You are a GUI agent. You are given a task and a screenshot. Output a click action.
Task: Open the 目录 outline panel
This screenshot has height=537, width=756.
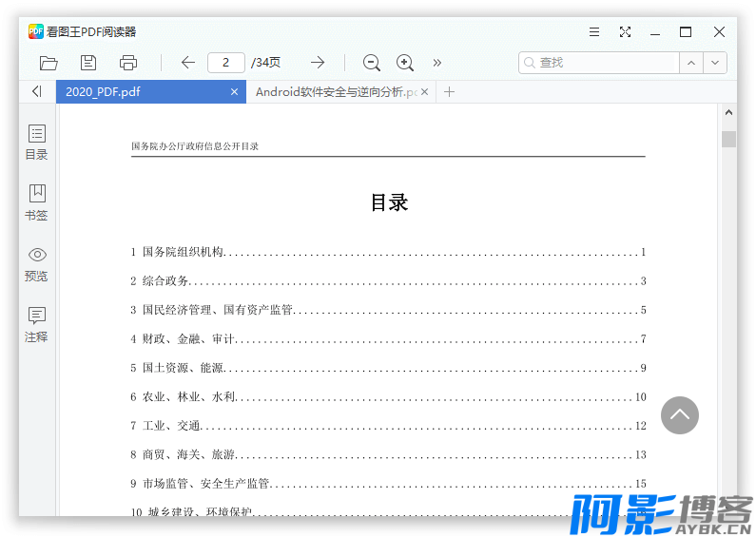[37, 142]
